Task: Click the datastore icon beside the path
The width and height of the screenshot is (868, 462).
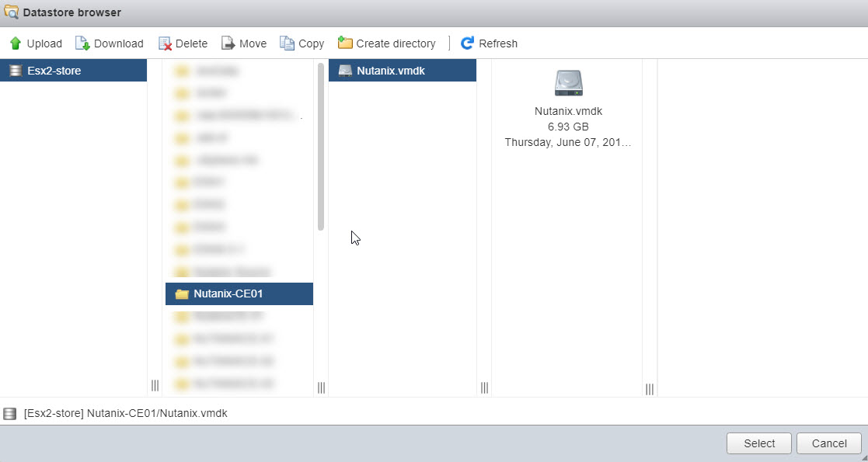Action: tap(10, 413)
